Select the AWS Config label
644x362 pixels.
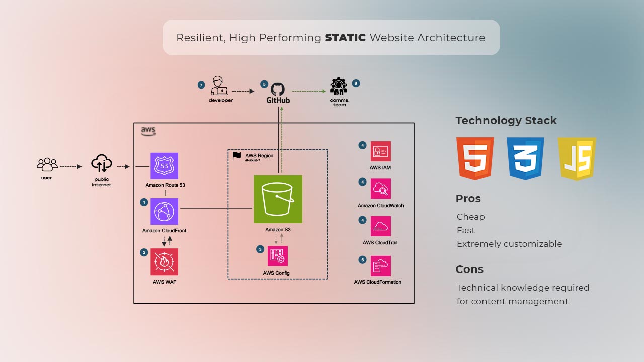(276, 273)
